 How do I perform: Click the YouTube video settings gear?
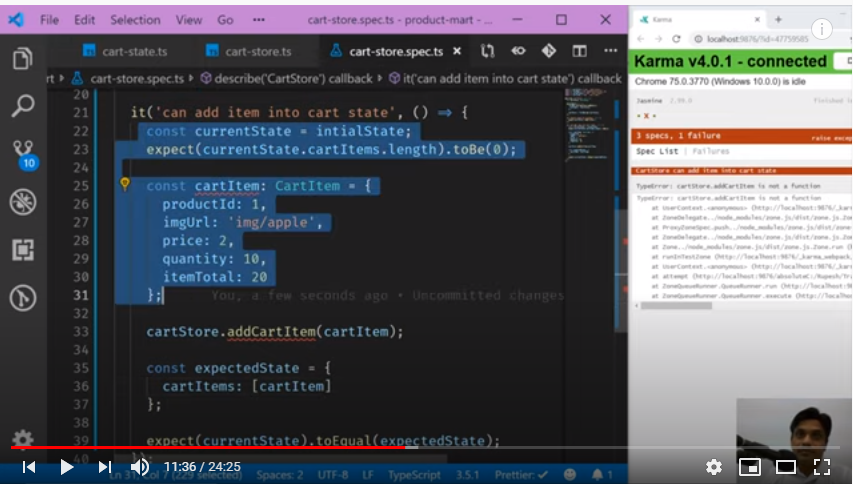[714, 466]
